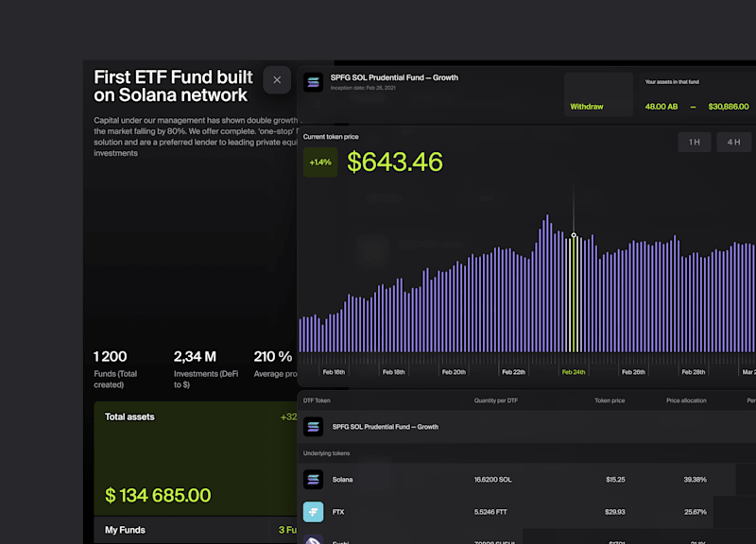This screenshot has height=544, width=756.
Task: Click the SPFG SOL Prudential Fund title
Action: (394, 77)
